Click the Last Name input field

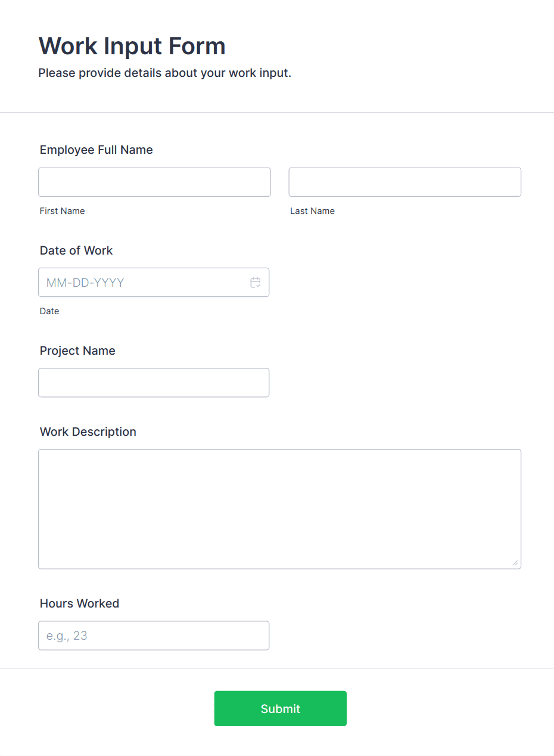[404, 182]
